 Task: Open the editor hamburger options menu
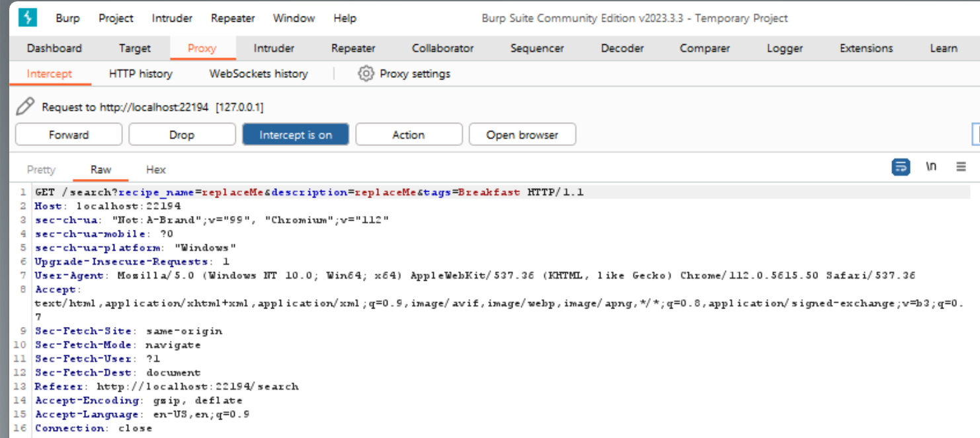click(961, 167)
